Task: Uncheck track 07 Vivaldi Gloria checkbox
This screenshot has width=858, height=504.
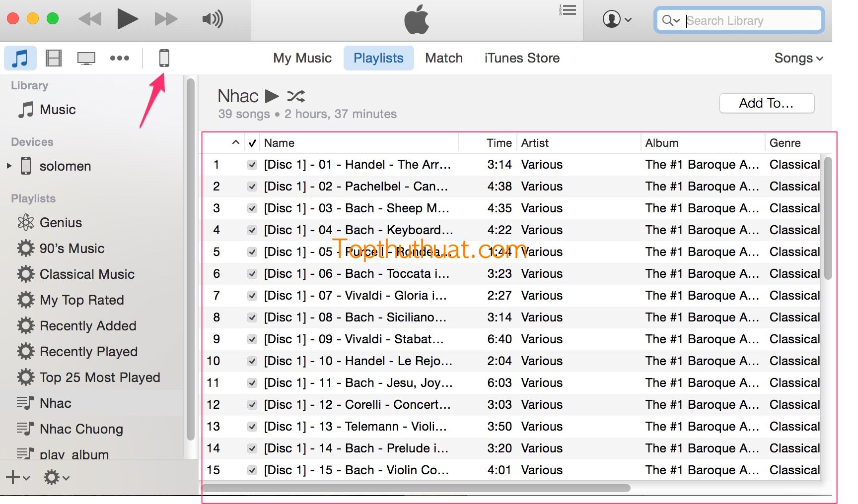Action: 252,296
